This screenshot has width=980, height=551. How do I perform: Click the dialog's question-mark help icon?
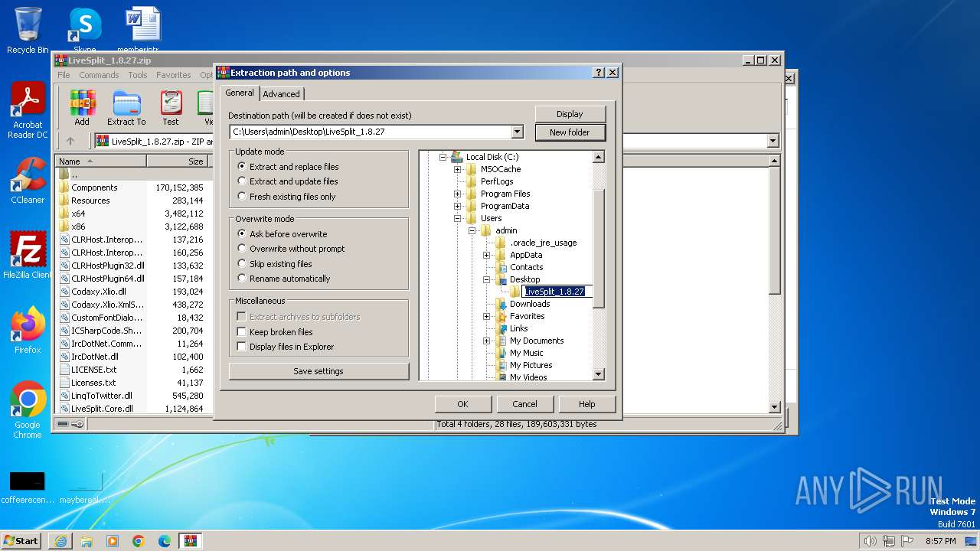coord(599,73)
